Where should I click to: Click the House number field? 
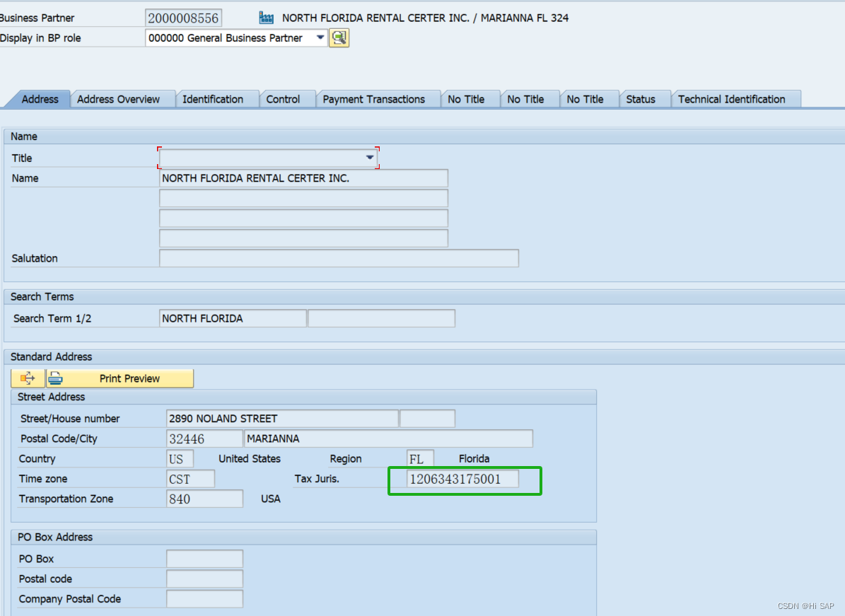(x=427, y=419)
